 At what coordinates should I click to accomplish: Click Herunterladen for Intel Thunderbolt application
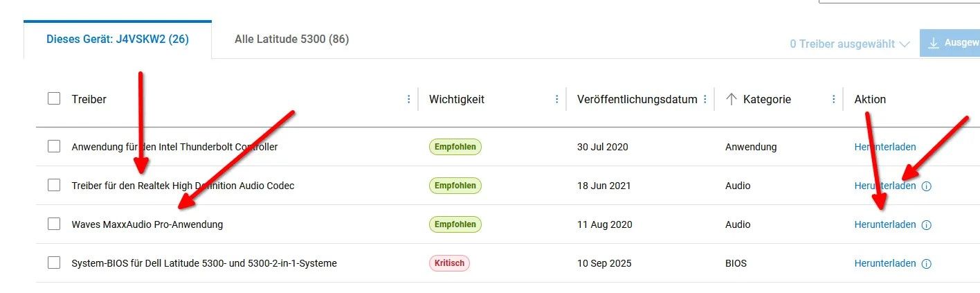[x=884, y=147]
